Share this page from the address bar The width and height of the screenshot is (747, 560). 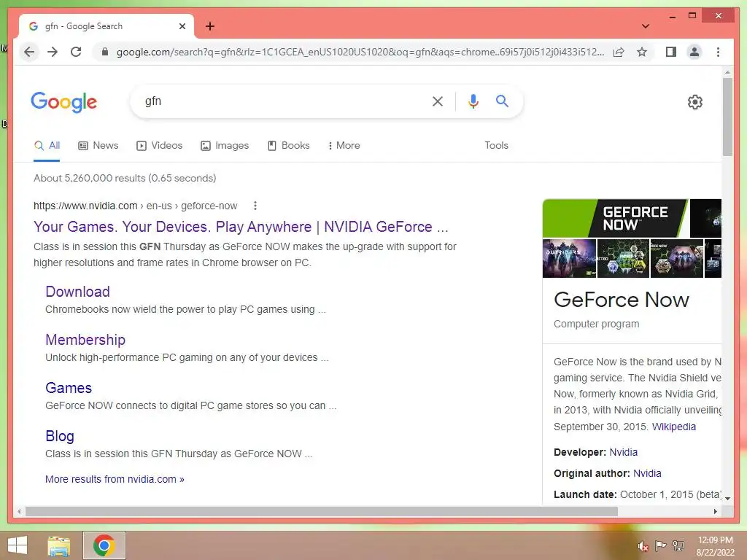click(619, 52)
